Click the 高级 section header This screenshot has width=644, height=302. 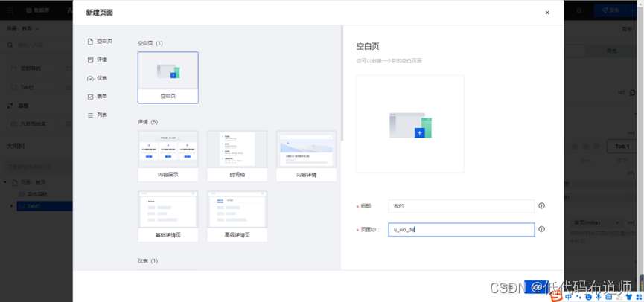[18, 106]
